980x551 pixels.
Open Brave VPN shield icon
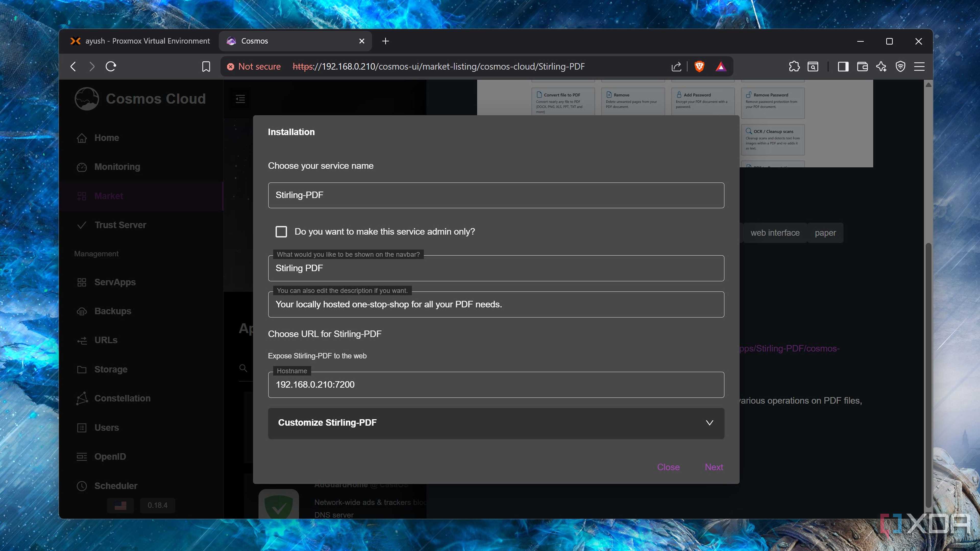[900, 67]
